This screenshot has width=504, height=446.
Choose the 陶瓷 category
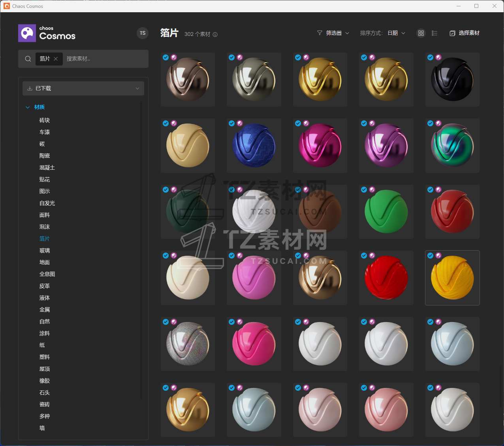tap(45, 156)
